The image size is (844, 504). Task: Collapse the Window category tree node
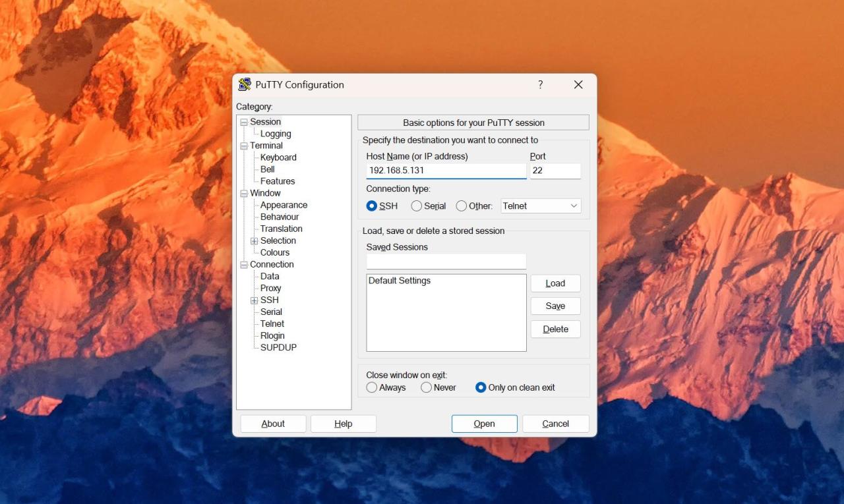pos(244,193)
